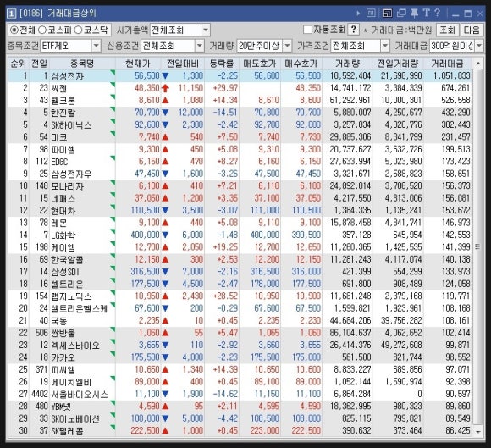Viewport: 491px width, 448px height.
Task: Open the 거래대금 300억원이상 dropdown
Action: pos(479,46)
